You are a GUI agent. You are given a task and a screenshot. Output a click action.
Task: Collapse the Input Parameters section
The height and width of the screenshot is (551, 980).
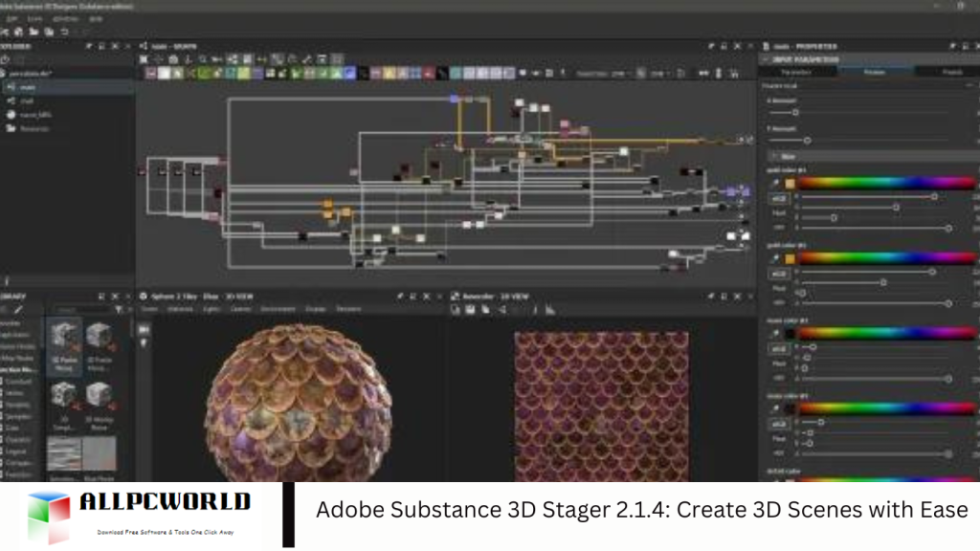[869, 59]
